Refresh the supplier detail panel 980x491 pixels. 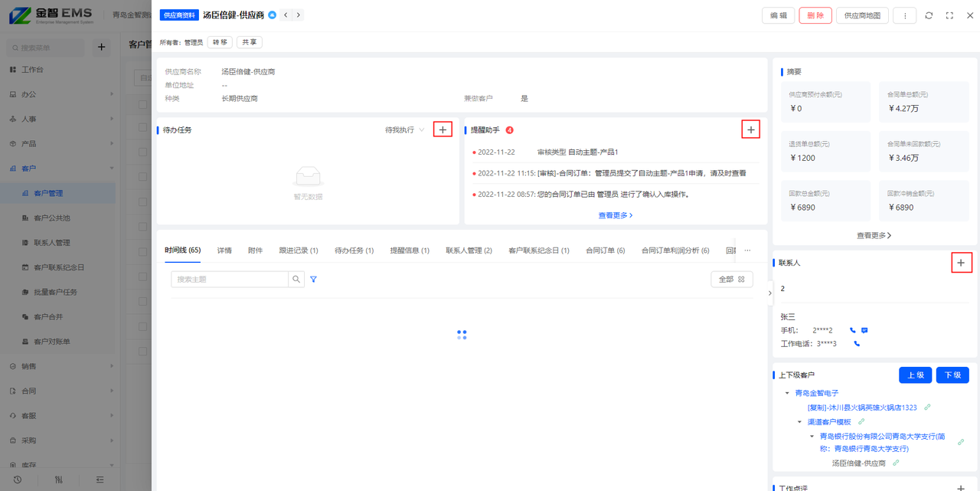coord(929,15)
